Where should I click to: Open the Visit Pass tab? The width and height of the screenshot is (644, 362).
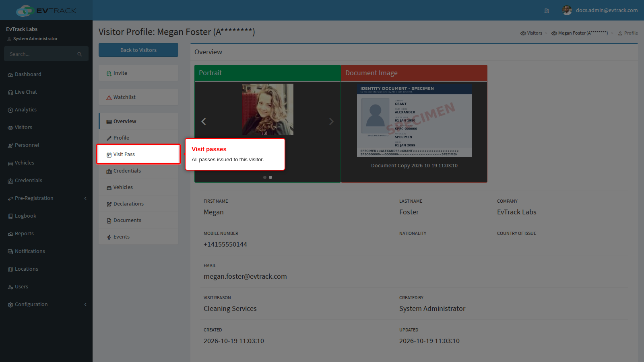click(138, 154)
